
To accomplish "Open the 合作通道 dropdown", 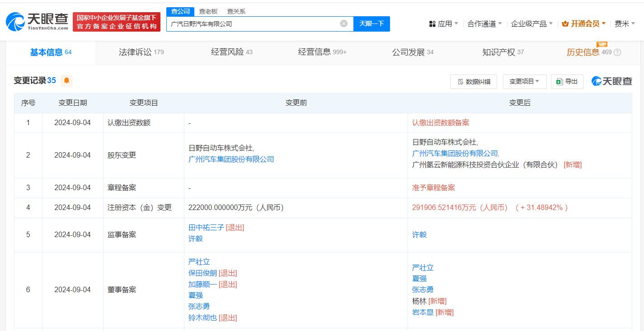I will 484,23.
